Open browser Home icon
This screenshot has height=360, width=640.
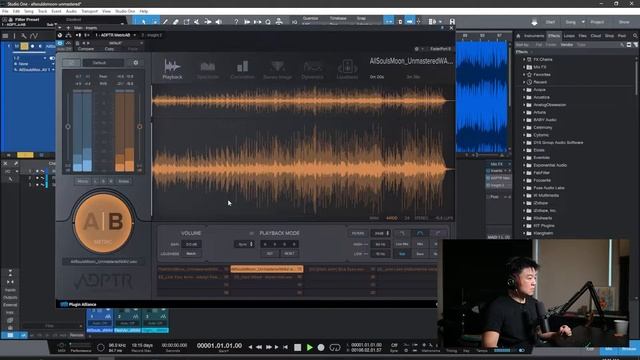pos(518,36)
